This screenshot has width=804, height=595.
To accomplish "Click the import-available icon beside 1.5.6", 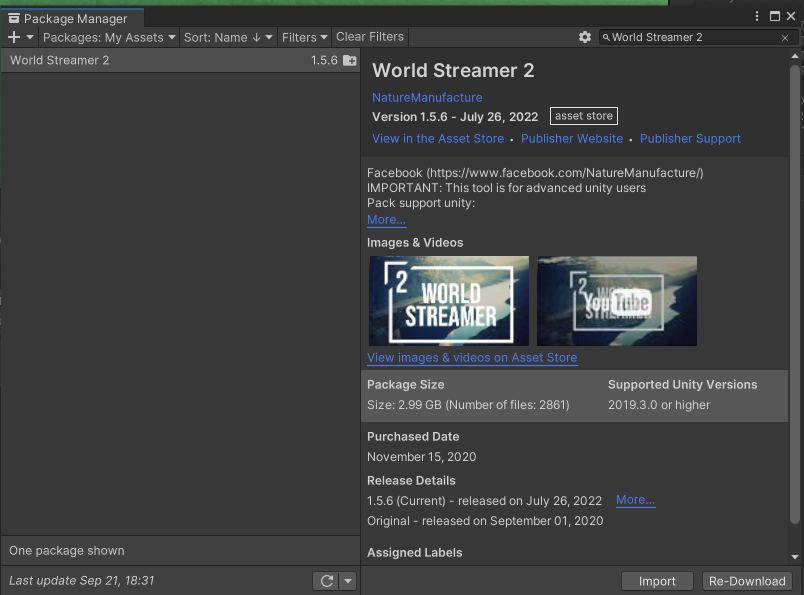I will (350, 61).
